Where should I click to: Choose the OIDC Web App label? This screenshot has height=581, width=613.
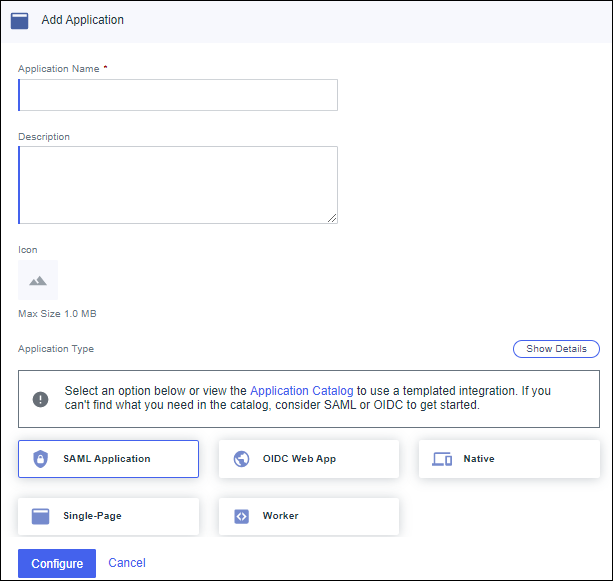pyautogui.click(x=299, y=459)
